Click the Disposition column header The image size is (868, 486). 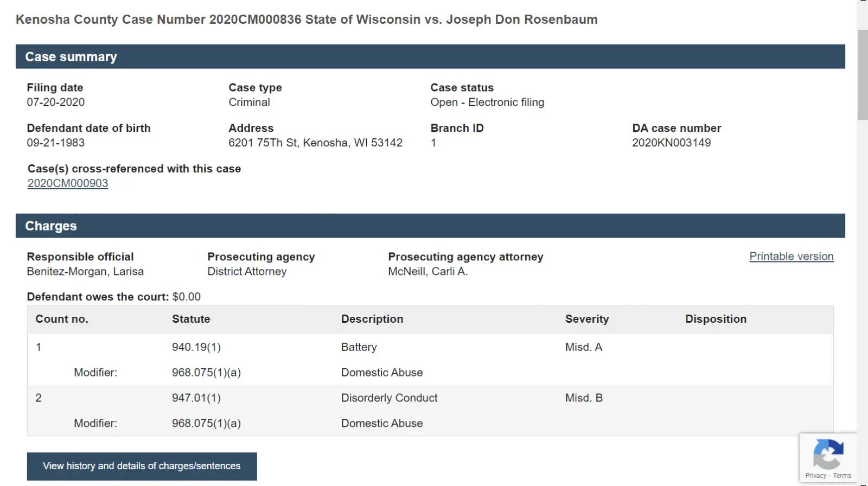pos(715,319)
